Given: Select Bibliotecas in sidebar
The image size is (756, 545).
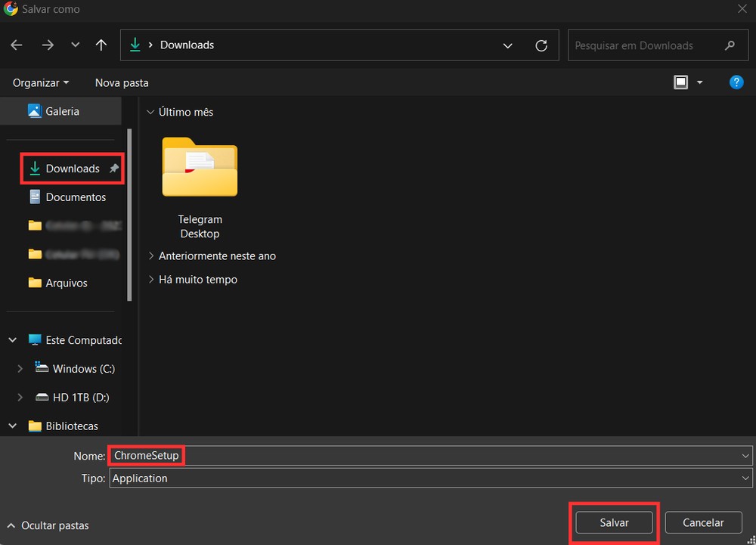Looking at the screenshot, I should tap(72, 426).
